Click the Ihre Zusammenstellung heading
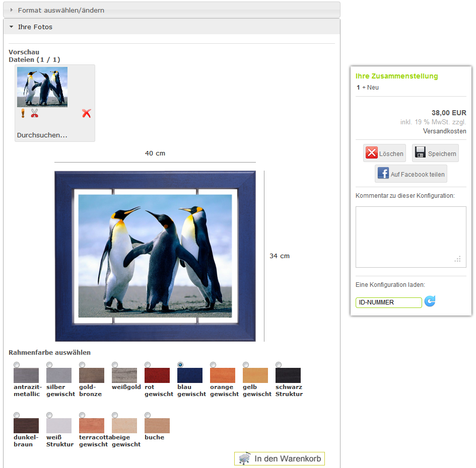Image resolution: width=476 pixels, height=468 pixels. point(396,76)
